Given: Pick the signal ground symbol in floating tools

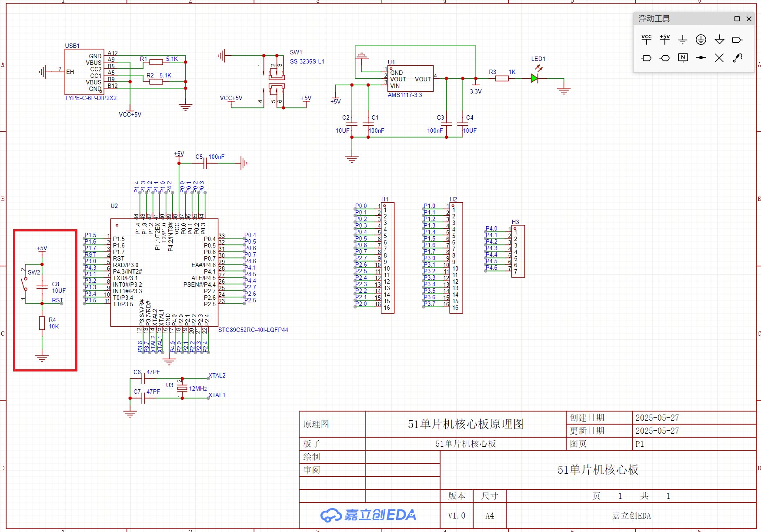Looking at the screenshot, I should (683, 40).
